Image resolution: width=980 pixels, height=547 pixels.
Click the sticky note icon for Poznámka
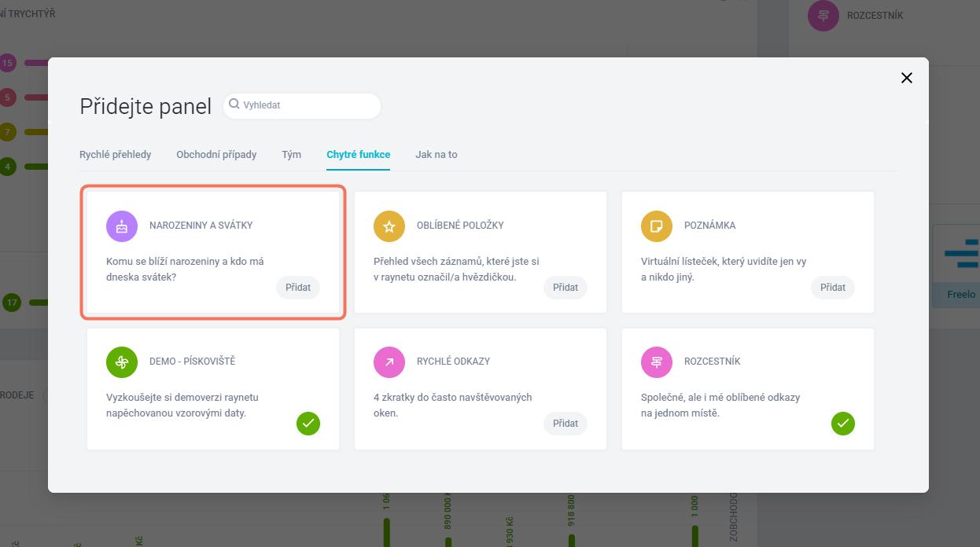(657, 226)
